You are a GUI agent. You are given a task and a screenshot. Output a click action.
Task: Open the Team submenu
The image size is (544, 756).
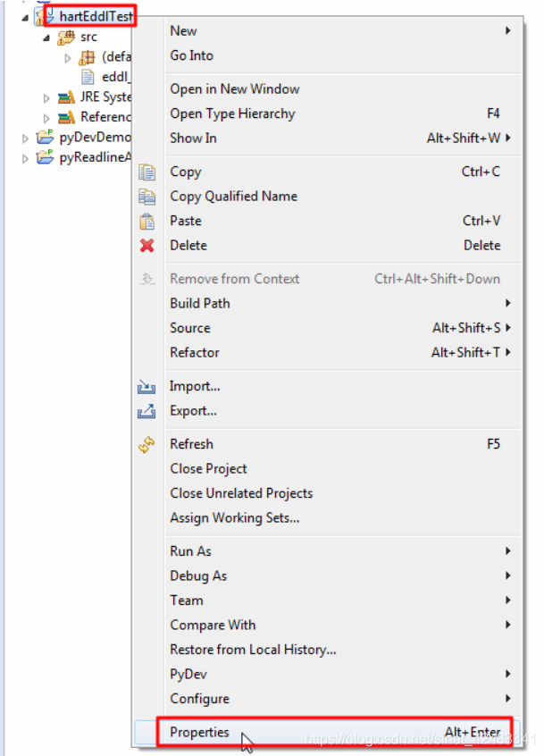click(343, 601)
